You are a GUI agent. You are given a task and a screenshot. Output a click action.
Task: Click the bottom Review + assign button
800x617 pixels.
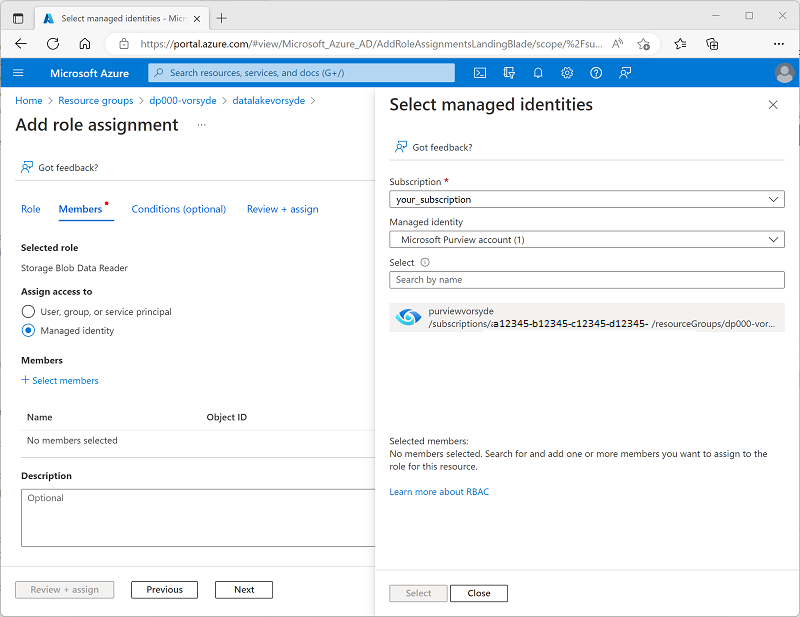click(64, 590)
